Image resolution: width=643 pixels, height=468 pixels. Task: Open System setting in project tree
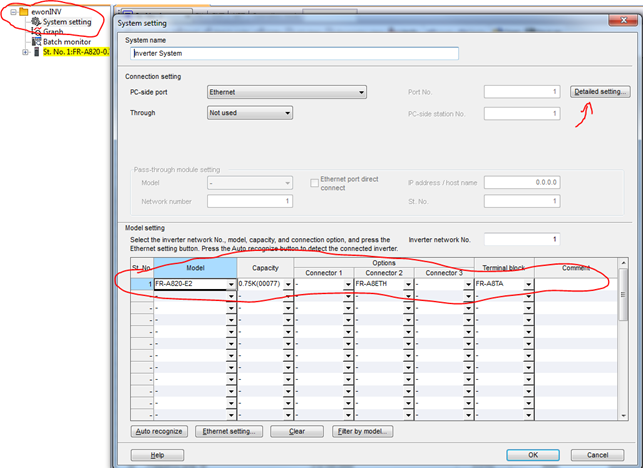click(67, 22)
